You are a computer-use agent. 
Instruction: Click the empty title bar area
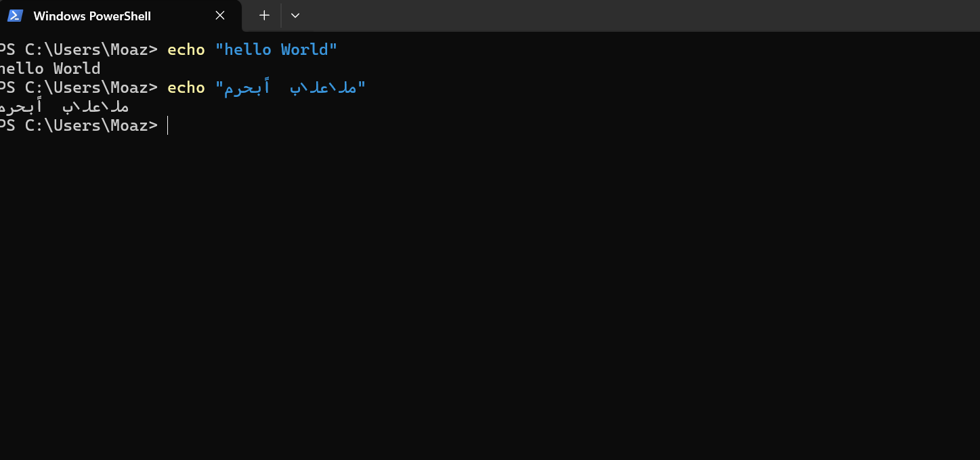tap(637, 16)
